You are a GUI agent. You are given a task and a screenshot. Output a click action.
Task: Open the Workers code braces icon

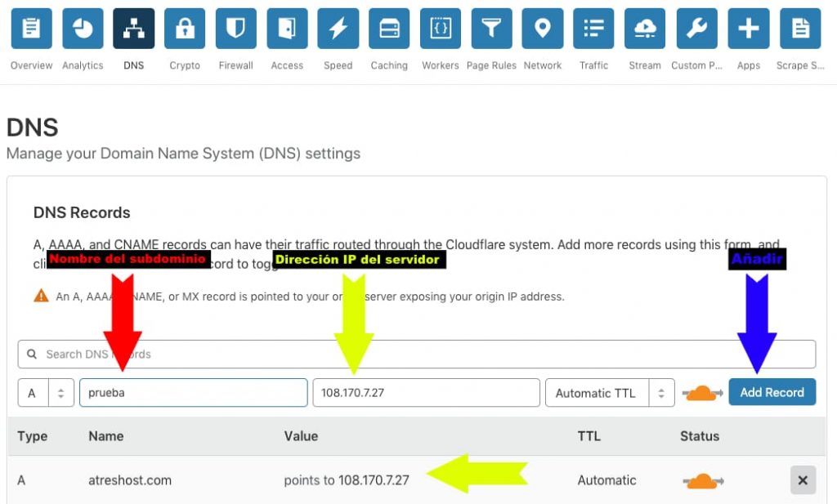tap(441, 29)
